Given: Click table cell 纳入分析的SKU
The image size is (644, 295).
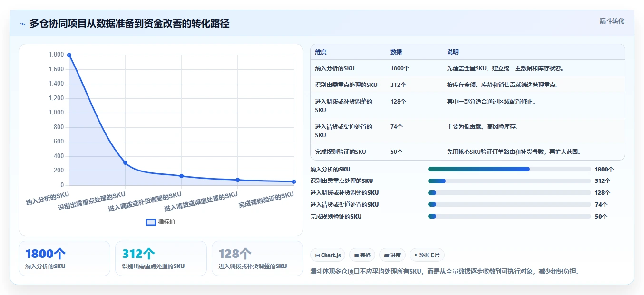Looking at the screenshot, I should coord(335,68).
